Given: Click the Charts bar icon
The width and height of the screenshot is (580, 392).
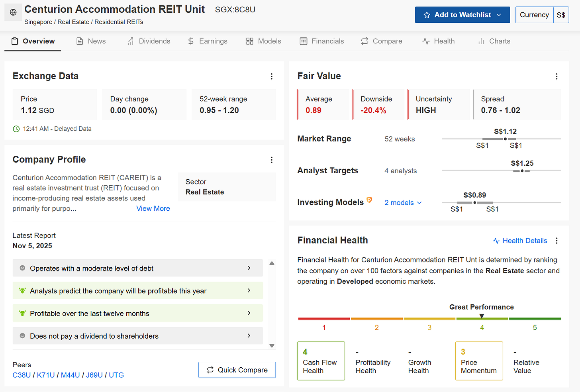Looking at the screenshot, I should click(x=481, y=41).
